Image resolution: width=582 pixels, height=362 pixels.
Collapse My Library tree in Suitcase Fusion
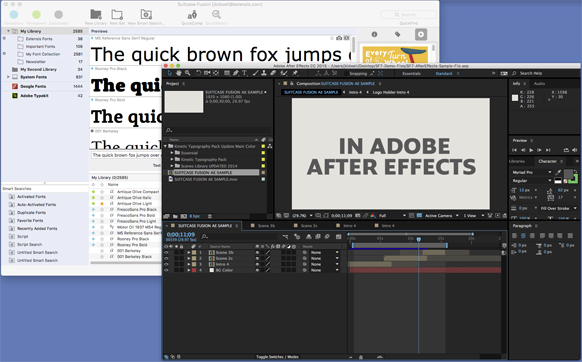[x=8, y=31]
